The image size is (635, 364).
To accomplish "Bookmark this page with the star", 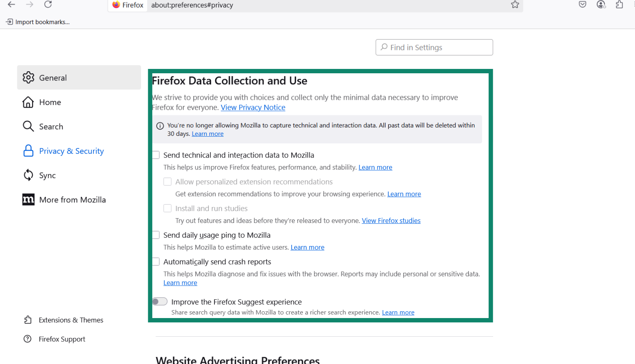I will pyautogui.click(x=515, y=5).
